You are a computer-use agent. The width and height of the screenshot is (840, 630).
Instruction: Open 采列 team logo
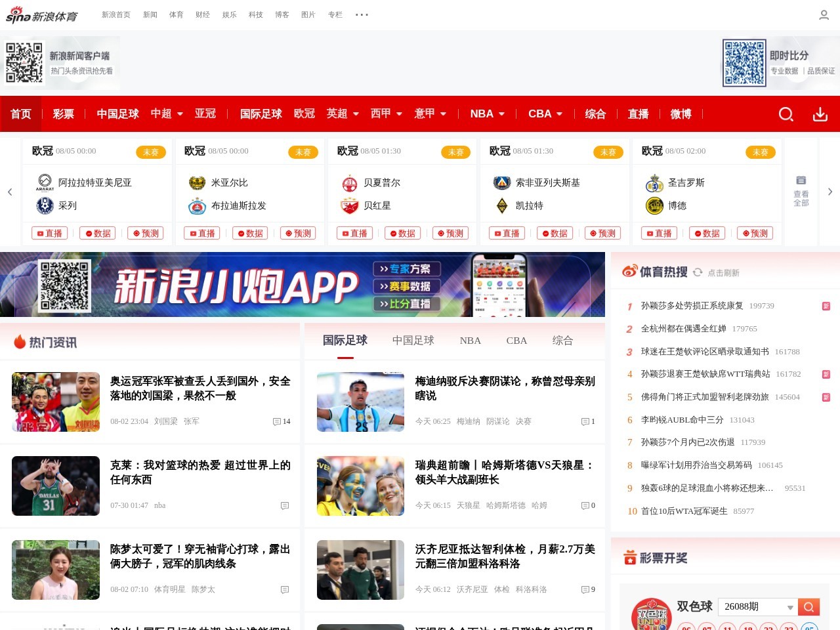coord(45,205)
